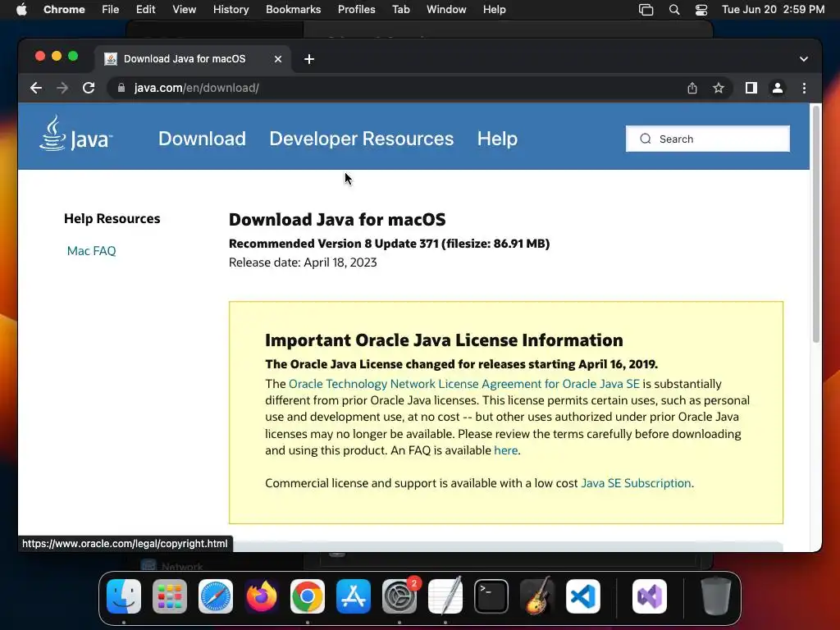
Task: Open the Help menu in the menu bar
Action: [494, 10]
